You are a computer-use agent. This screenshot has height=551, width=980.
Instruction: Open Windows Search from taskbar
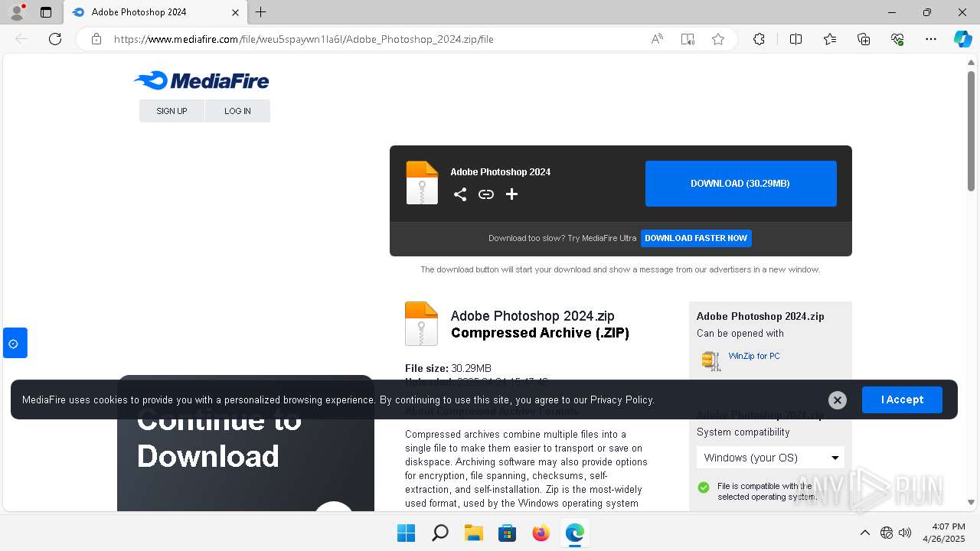439,533
